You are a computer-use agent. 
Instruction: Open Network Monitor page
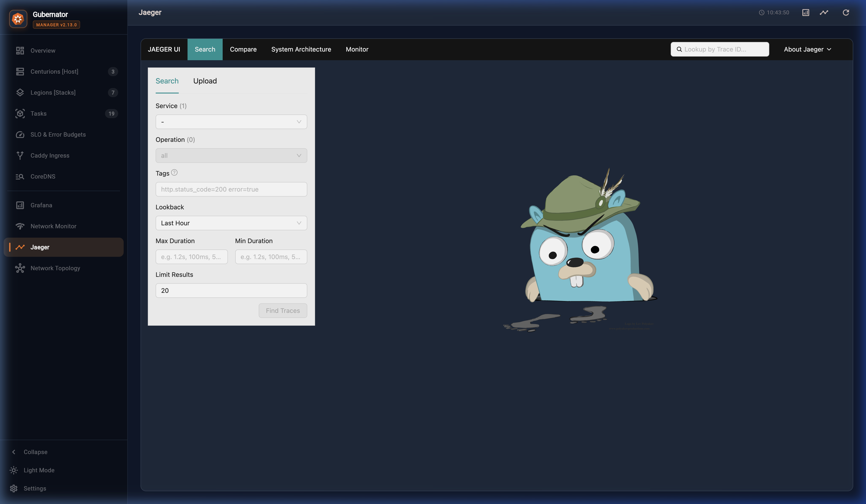coord(64,226)
